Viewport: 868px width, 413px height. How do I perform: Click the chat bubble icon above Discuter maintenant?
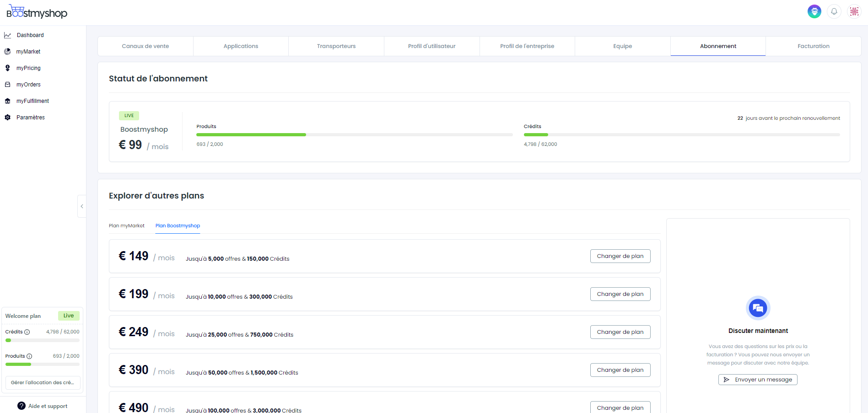(x=758, y=308)
